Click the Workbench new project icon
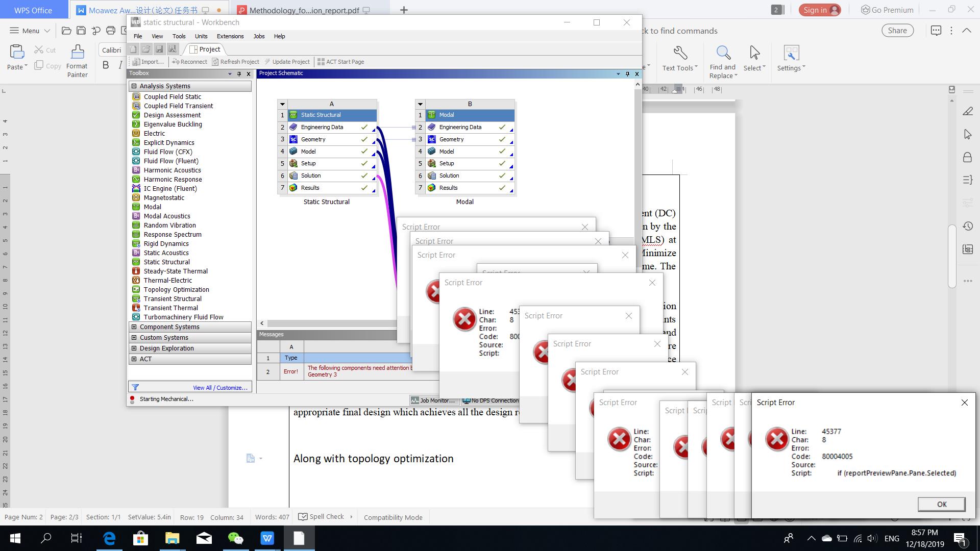Image resolution: width=980 pixels, height=551 pixels. pos(133,49)
